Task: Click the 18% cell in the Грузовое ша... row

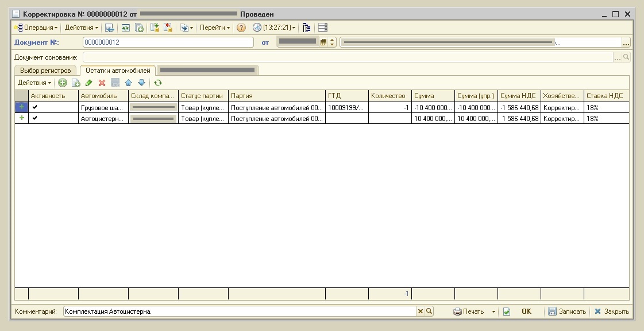Action: pyautogui.click(x=606, y=107)
